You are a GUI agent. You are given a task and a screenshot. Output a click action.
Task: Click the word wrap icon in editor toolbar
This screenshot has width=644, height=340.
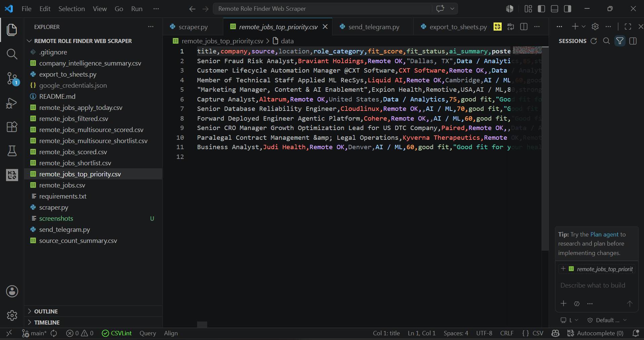point(511,27)
